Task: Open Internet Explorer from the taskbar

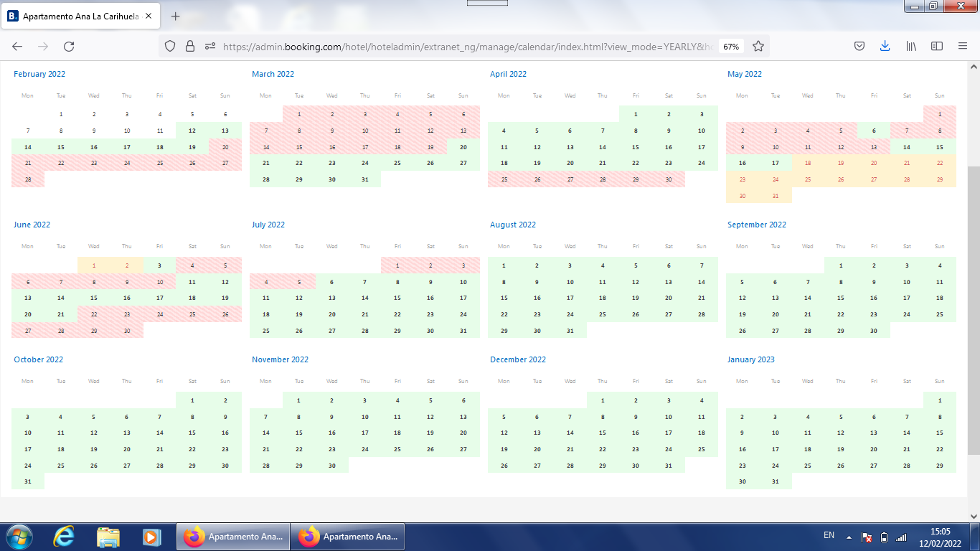Action: [x=64, y=537]
